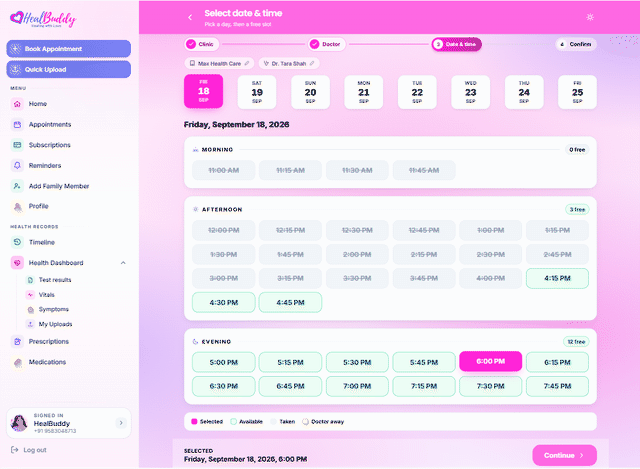This screenshot has height=469, width=640.
Task: Click the Health Dashboard heart icon
Action: [17, 263]
